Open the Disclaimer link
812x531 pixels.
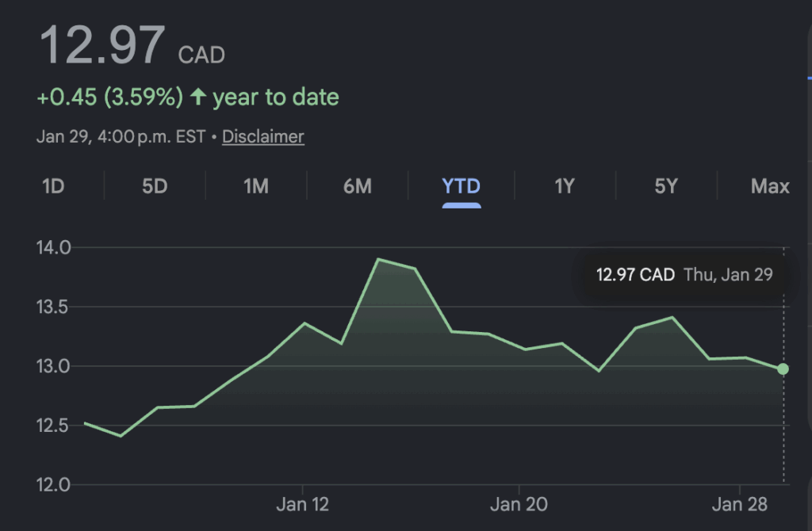click(x=262, y=136)
